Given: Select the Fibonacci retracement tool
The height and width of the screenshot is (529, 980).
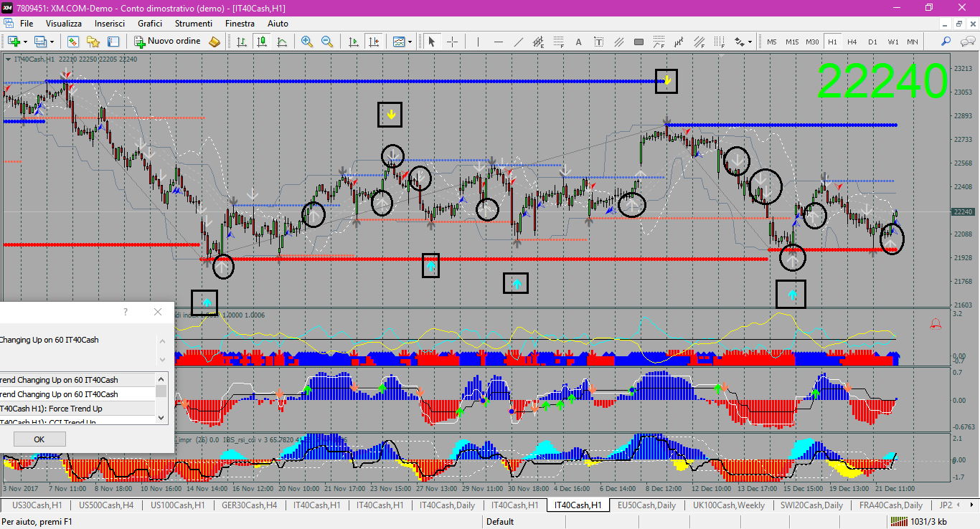Looking at the screenshot, I should pyautogui.click(x=559, y=42).
